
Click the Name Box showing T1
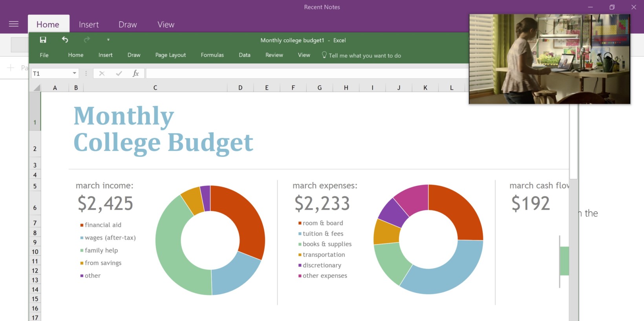coord(52,73)
